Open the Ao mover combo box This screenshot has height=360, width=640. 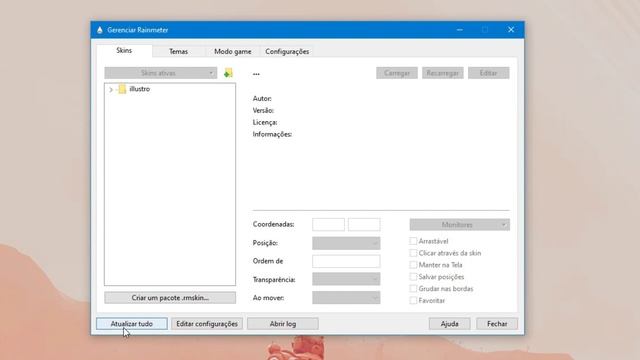point(346,298)
